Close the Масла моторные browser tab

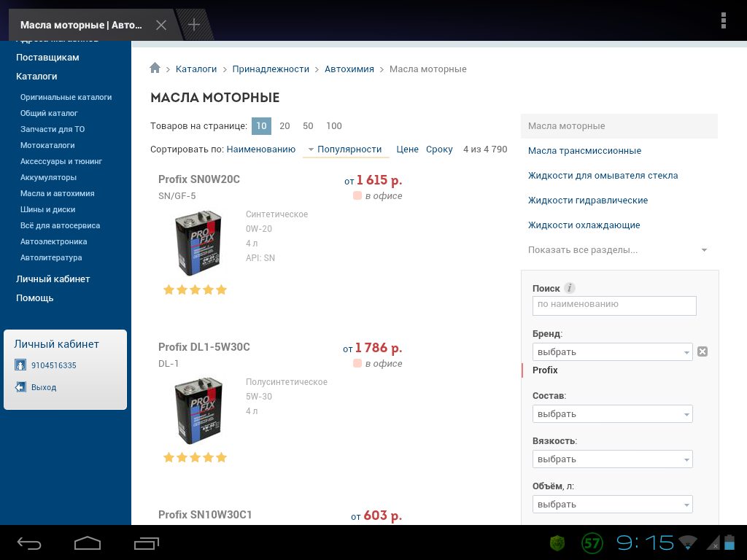(x=161, y=25)
